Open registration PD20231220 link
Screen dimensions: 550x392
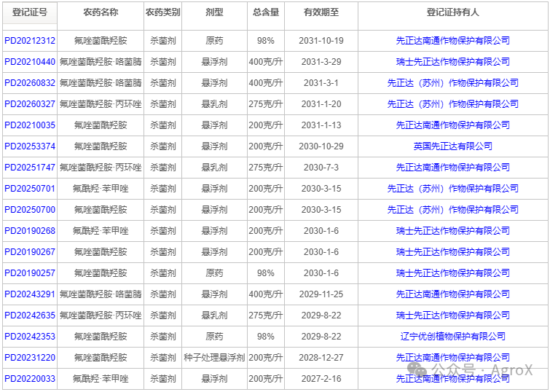[x=30, y=357]
